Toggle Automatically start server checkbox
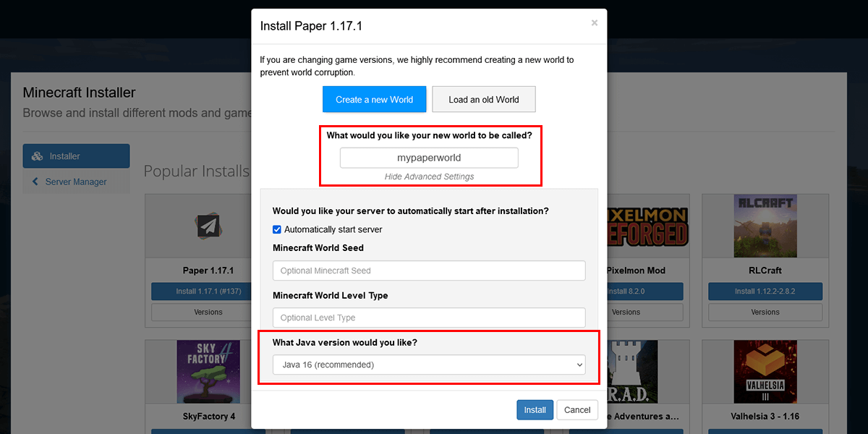The height and width of the screenshot is (434, 868). [x=277, y=229]
